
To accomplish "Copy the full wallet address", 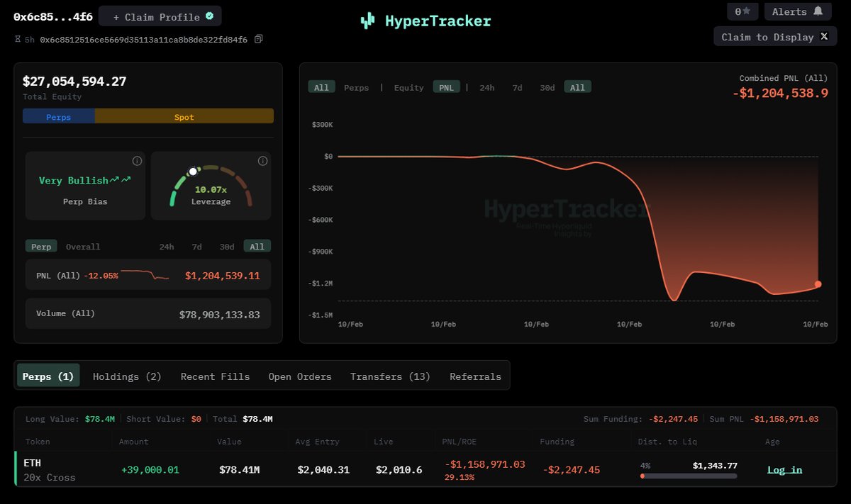I will click(259, 39).
